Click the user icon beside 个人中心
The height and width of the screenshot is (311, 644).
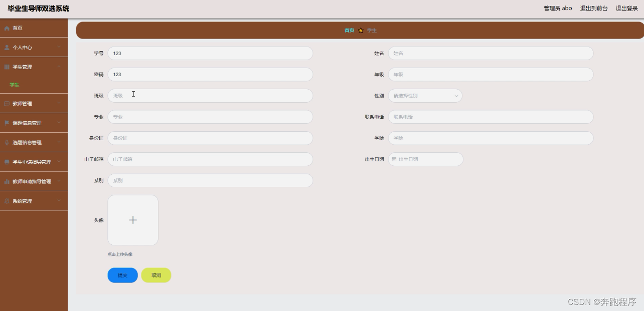[x=7, y=48]
